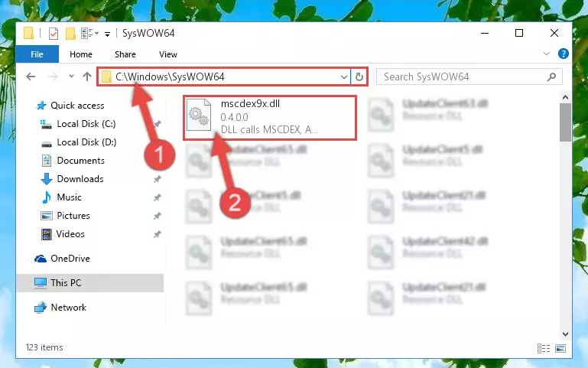Open Pictures in the navigation pane
This screenshot has height=368, width=588.
(x=73, y=216)
